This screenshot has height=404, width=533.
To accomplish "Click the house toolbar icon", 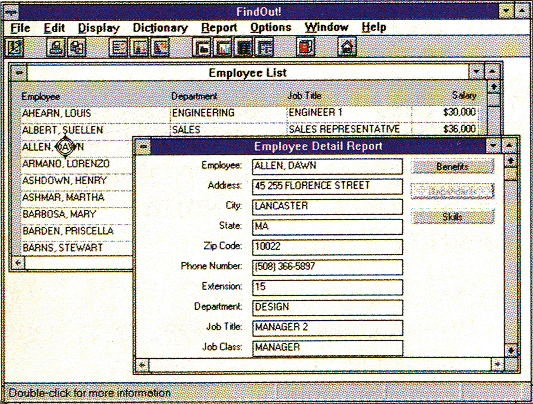I will click(x=347, y=47).
